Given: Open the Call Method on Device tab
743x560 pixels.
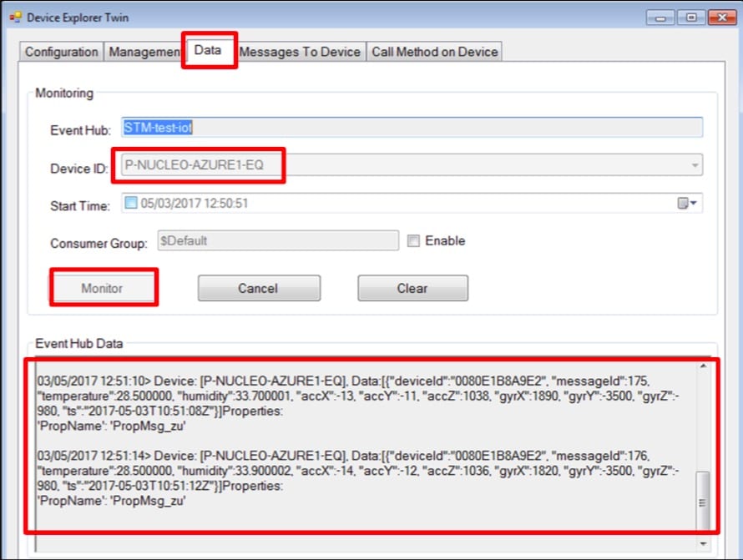Looking at the screenshot, I should (x=434, y=52).
